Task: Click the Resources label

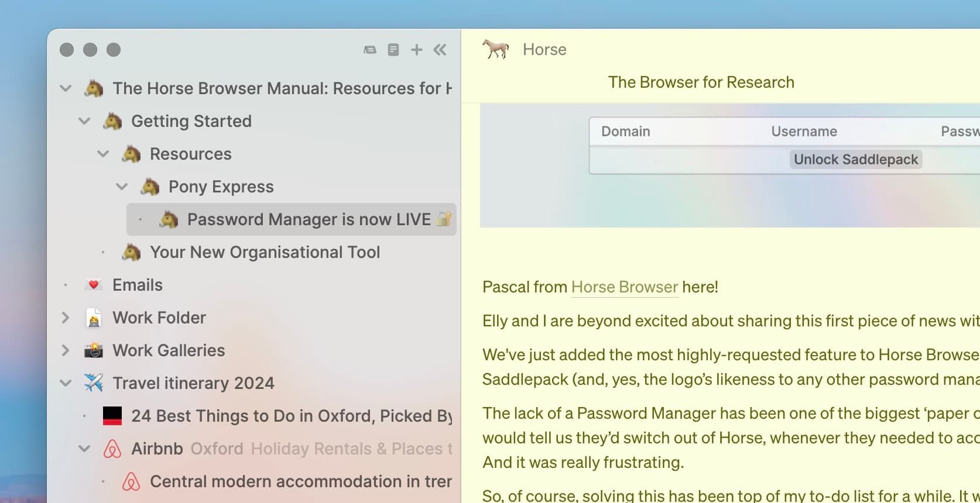Action: 191,154
